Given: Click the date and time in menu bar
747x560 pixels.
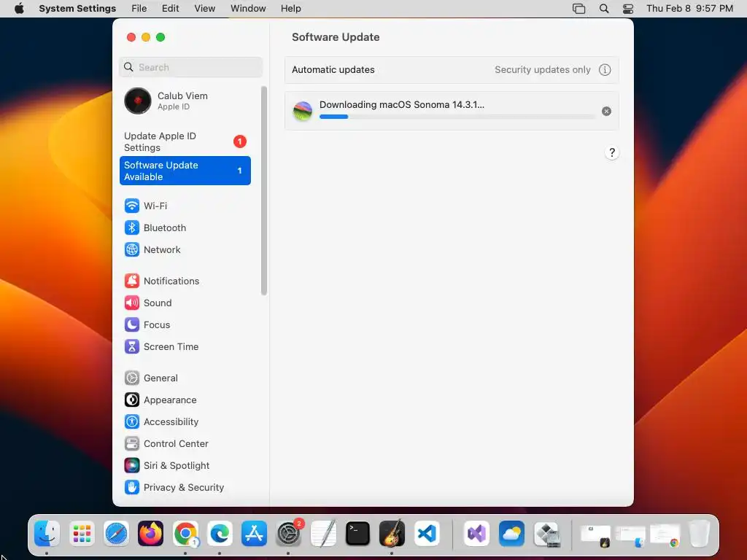Looking at the screenshot, I should (690, 9).
